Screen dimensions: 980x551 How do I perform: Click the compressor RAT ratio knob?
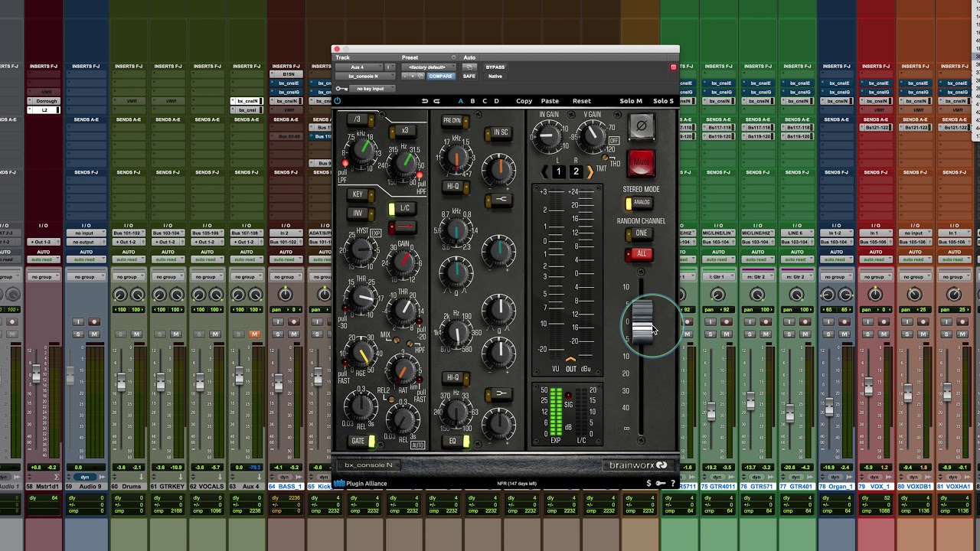pos(403,370)
